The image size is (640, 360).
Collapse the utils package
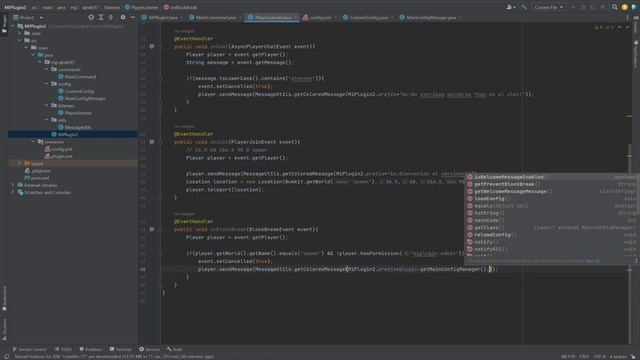tap(47, 120)
